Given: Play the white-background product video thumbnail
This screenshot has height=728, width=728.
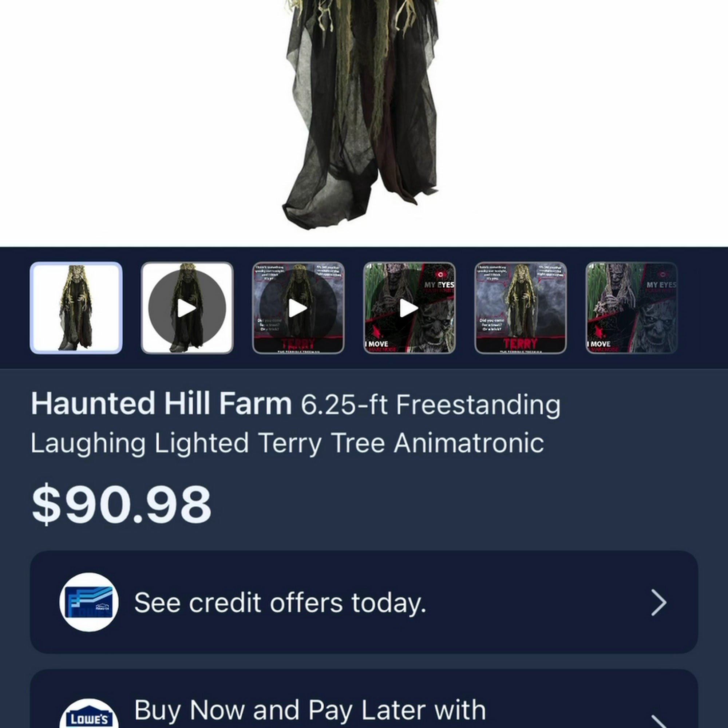Looking at the screenshot, I should (187, 308).
